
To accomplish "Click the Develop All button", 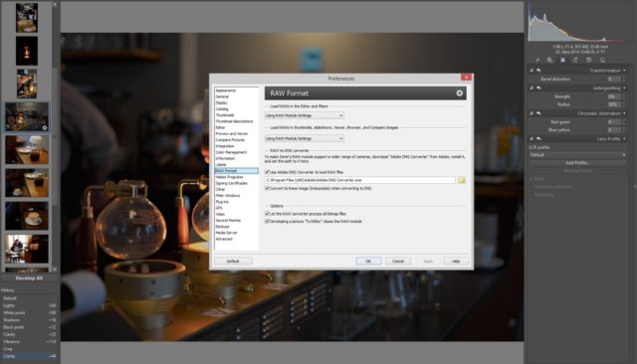I will click(29, 278).
